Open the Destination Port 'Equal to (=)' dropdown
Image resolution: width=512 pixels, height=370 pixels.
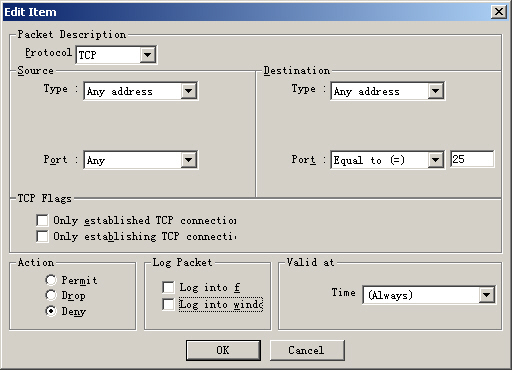(x=387, y=160)
